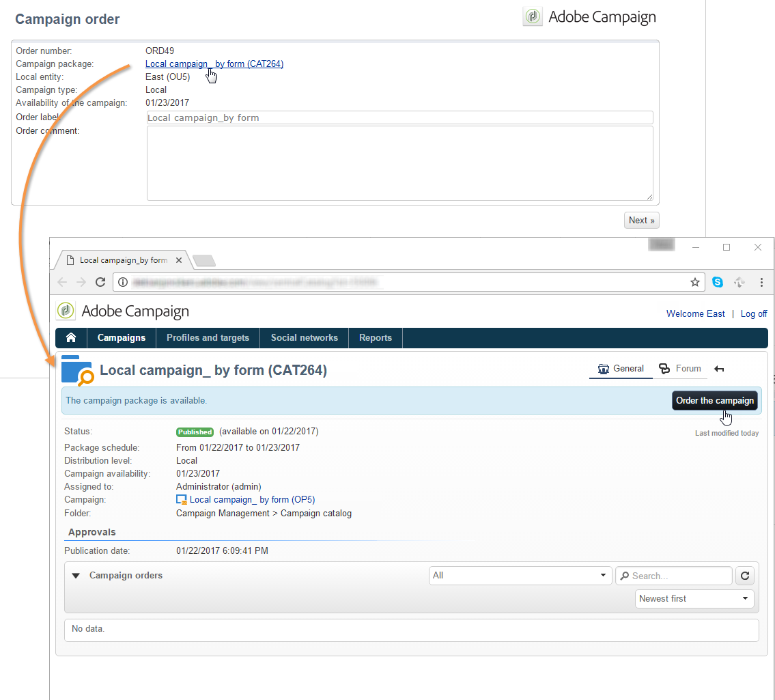The image size is (775, 700).
Task: Minimize the browser window
Action: [695, 247]
